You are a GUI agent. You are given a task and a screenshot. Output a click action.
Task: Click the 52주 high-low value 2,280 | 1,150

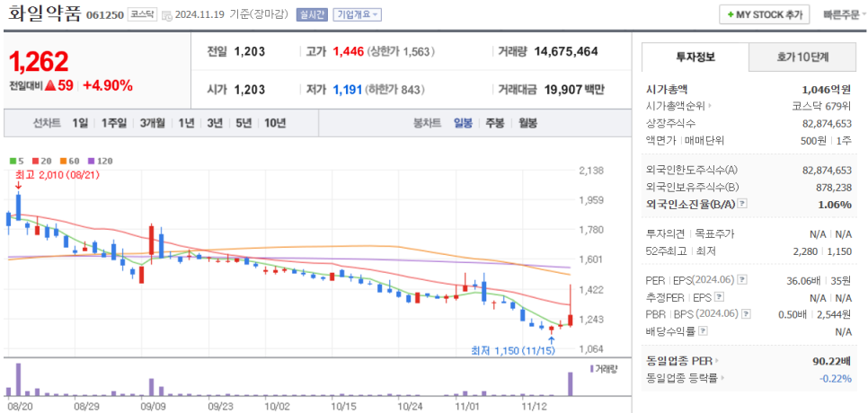click(x=824, y=251)
